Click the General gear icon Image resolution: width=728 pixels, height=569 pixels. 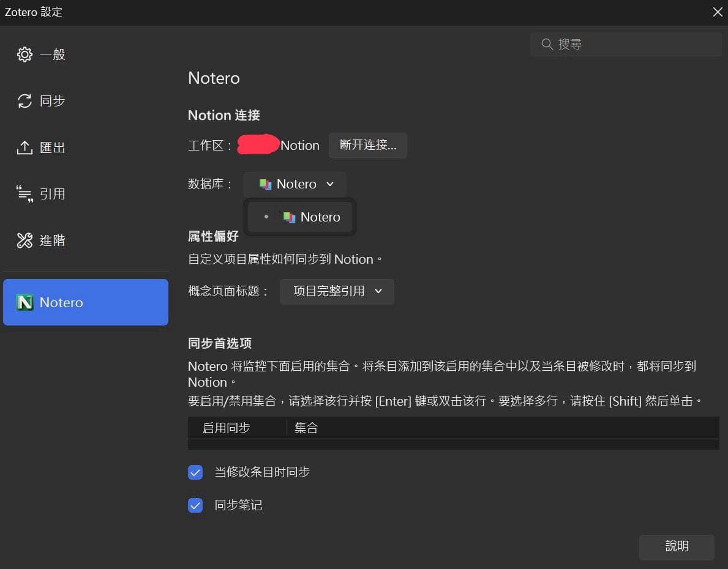click(24, 54)
